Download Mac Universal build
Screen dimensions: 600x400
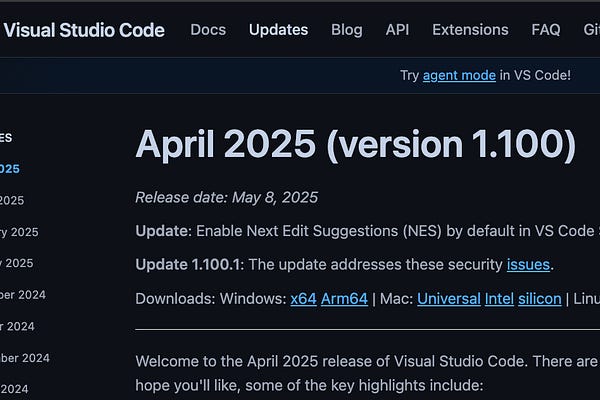(x=449, y=299)
